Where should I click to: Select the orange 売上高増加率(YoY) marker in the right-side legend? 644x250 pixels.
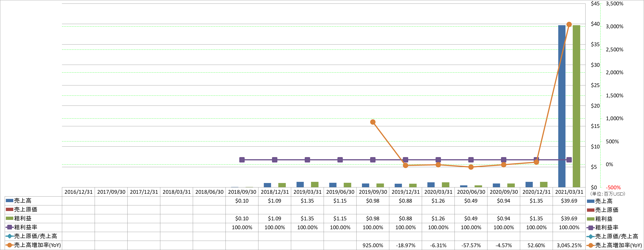(591, 246)
